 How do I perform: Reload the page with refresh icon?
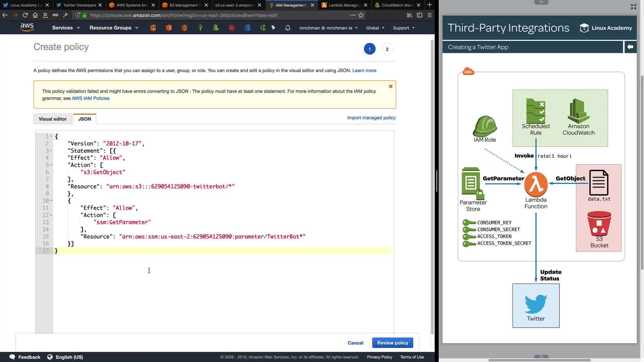coord(25,15)
